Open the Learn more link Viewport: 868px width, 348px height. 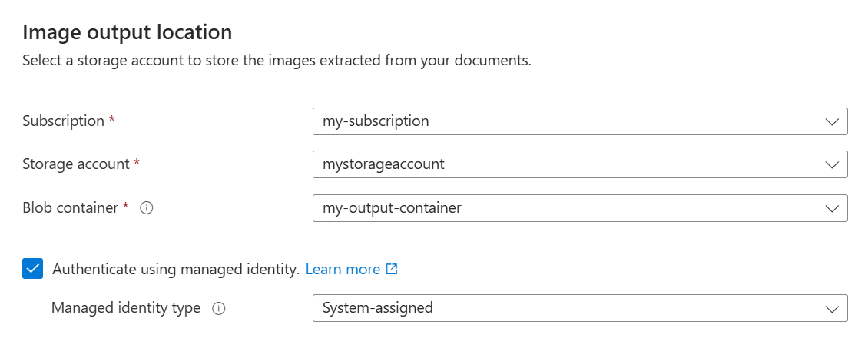(343, 269)
